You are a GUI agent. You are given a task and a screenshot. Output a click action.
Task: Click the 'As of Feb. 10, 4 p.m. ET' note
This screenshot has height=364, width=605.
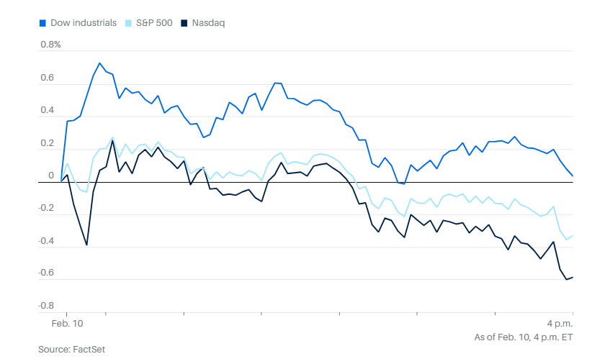522,337
